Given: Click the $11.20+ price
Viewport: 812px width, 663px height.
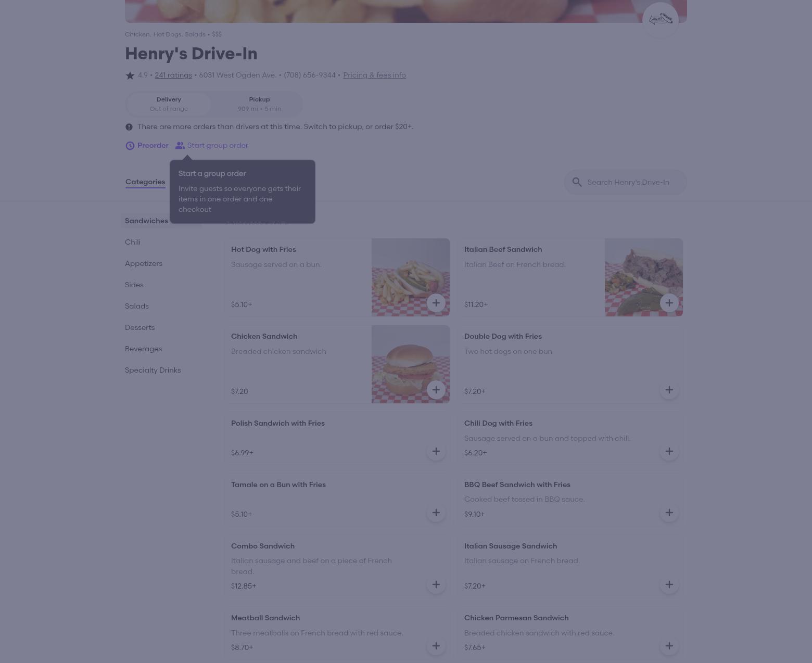Looking at the screenshot, I should point(476,304).
